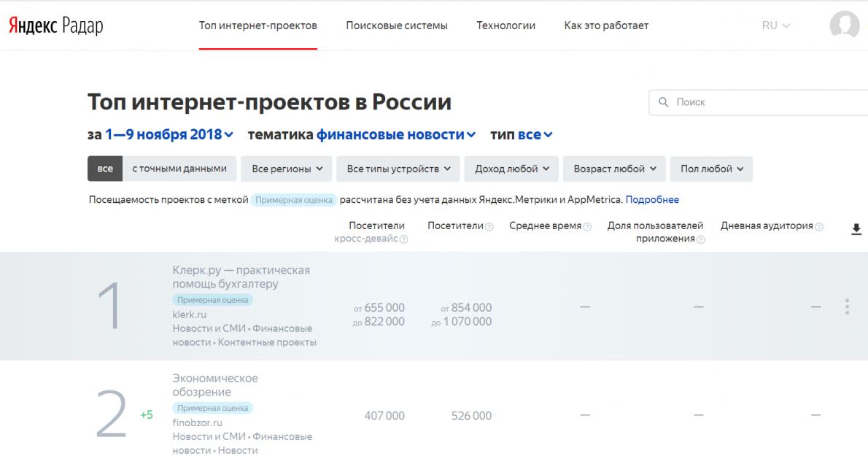Click the magnifier icon in search box
This screenshot has height=467, width=868.
coord(663,102)
